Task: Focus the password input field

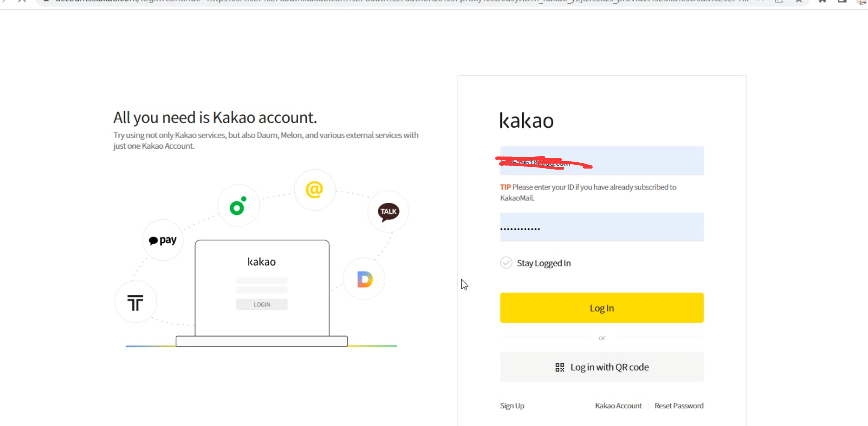Action: (x=602, y=227)
